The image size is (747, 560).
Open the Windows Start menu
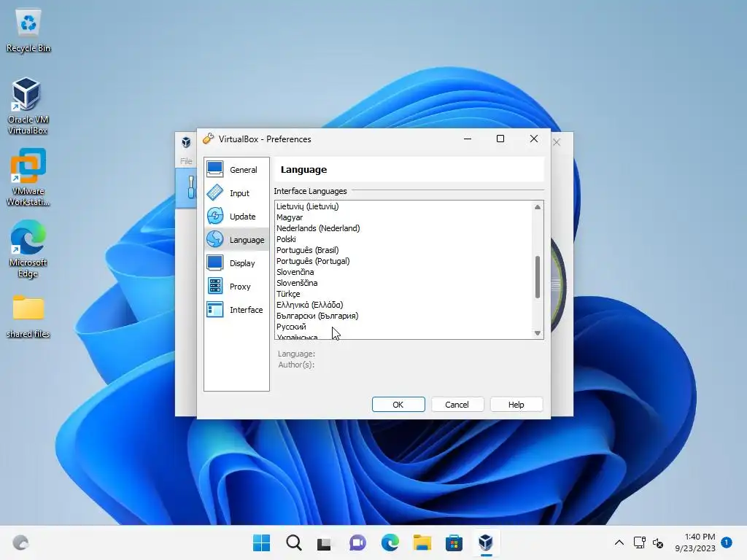coord(261,542)
